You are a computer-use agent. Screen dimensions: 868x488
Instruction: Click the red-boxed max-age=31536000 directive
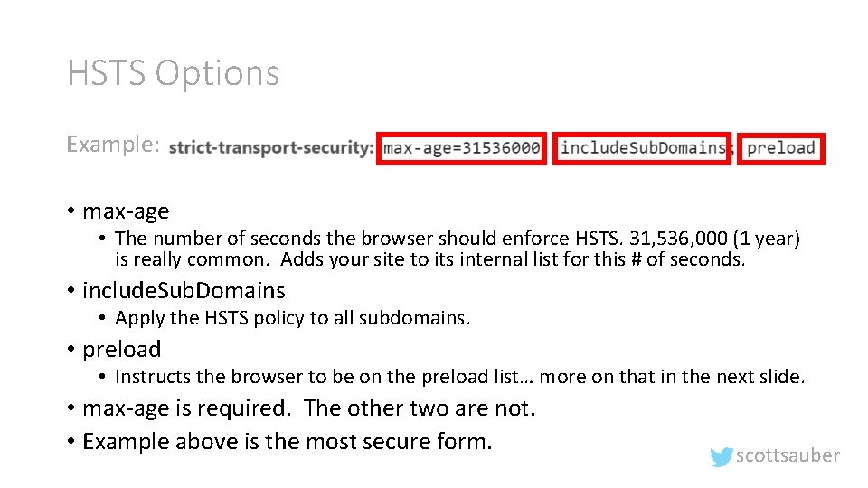[462, 147]
